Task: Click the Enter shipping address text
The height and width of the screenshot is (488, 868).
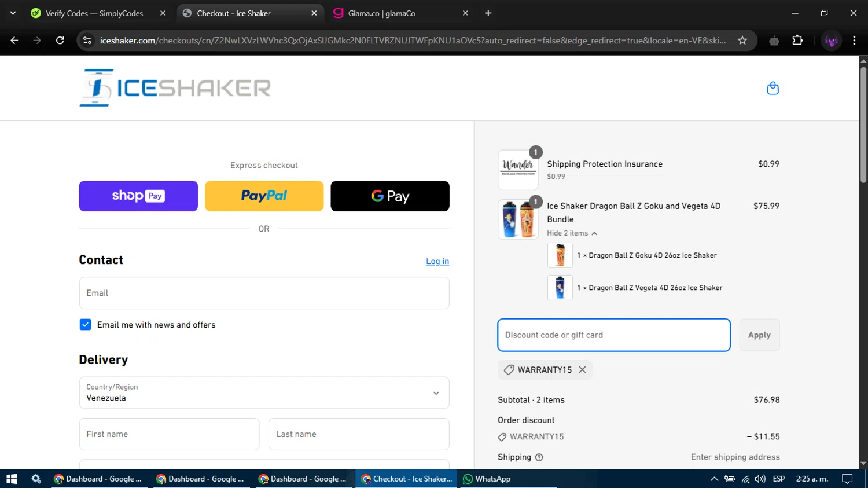Action: click(x=735, y=457)
